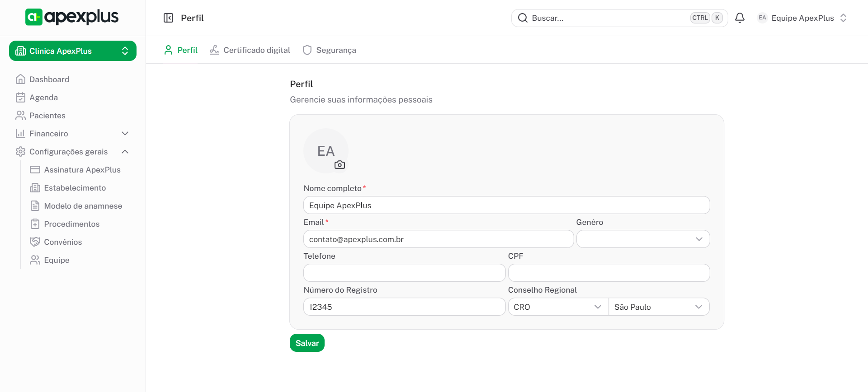Go to Agenda in the sidebar
The height and width of the screenshot is (392, 868).
43,98
